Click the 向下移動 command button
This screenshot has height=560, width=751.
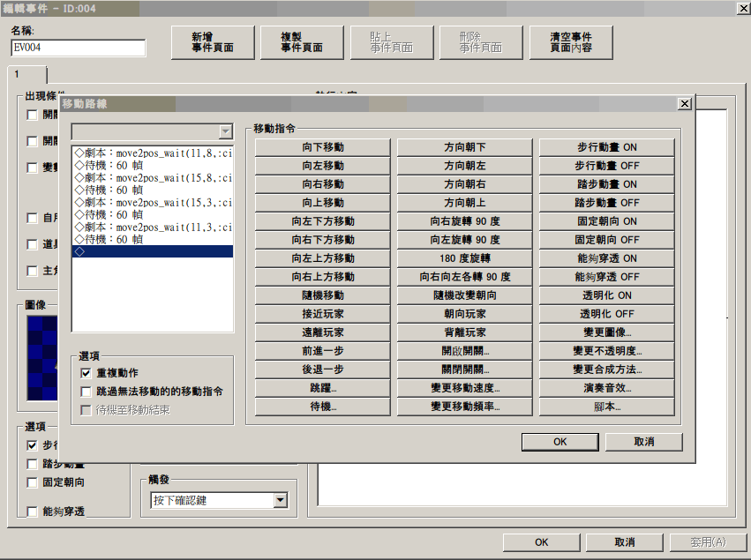tap(323, 147)
